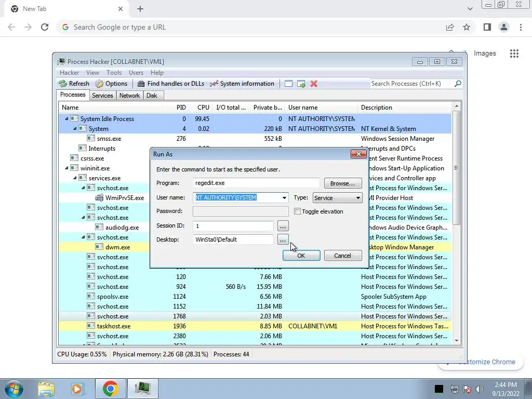
Task: Sort by the CPU column header
Action: coord(203,107)
